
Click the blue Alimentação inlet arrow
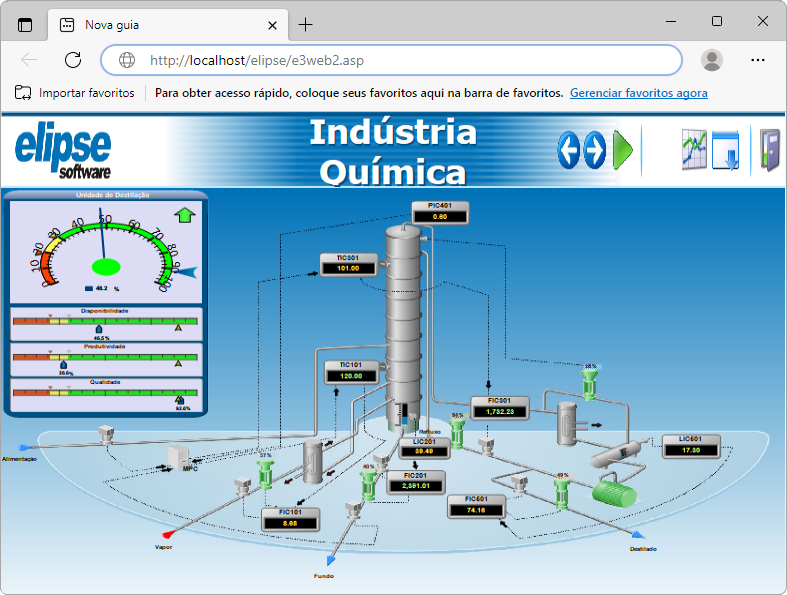(25, 447)
